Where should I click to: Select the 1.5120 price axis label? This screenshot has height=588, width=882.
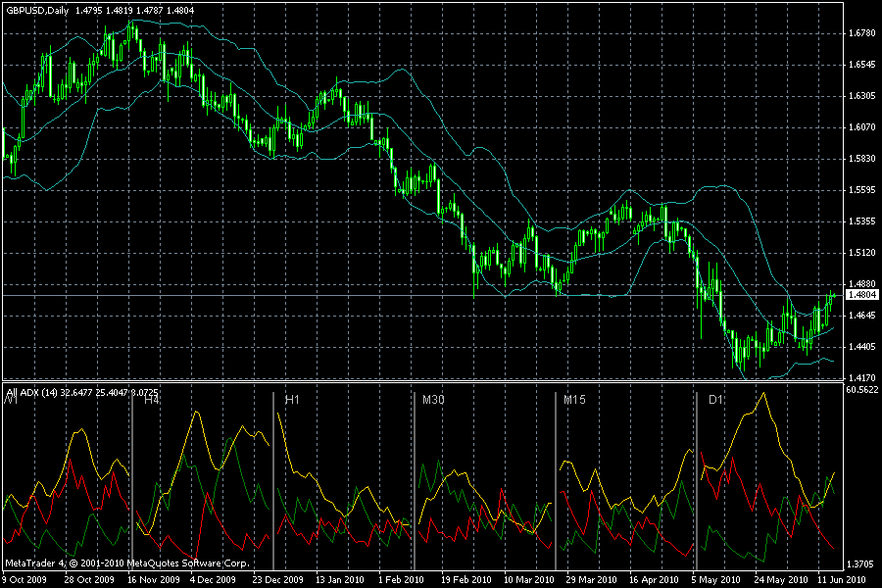tap(862, 253)
